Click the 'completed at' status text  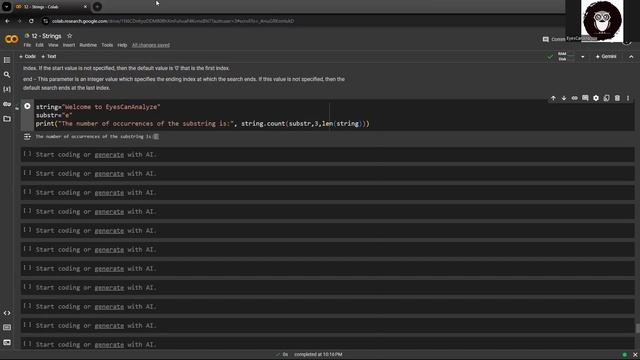tap(318, 355)
